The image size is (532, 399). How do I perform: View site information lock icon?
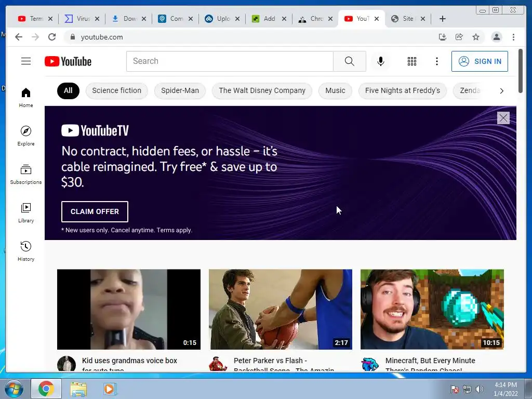[73, 37]
